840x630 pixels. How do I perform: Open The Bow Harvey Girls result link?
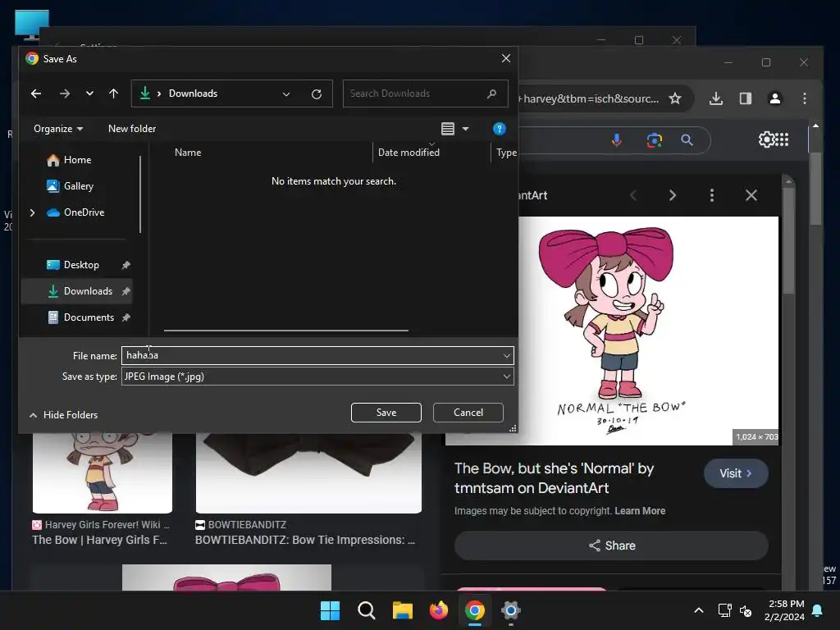pyautogui.click(x=99, y=540)
